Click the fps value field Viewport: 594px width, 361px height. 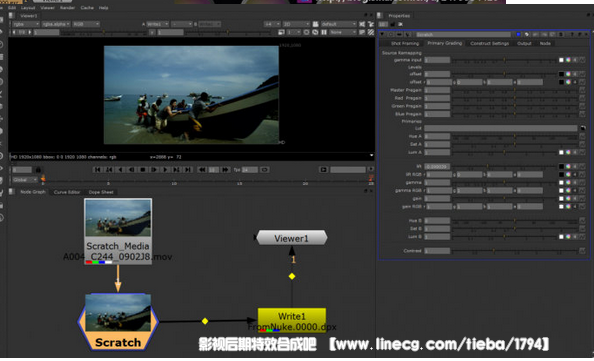(x=249, y=170)
